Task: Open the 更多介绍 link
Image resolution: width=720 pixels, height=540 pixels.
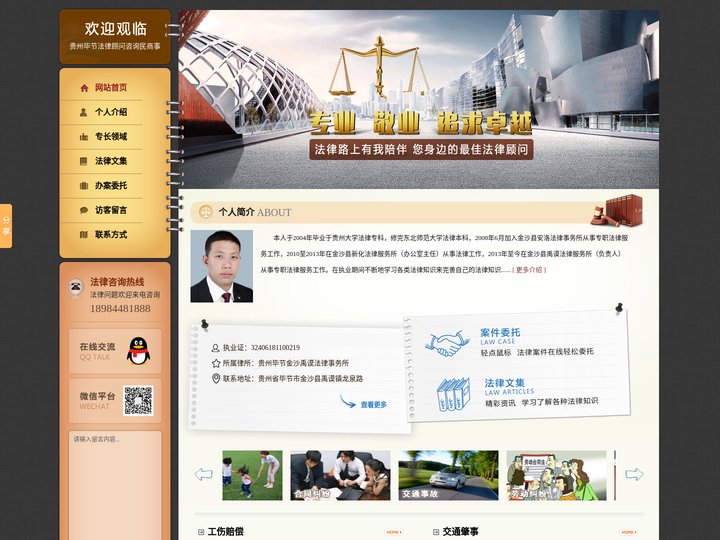Action: point(529,270)
